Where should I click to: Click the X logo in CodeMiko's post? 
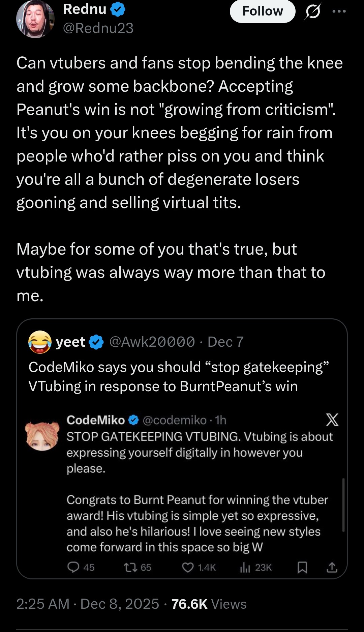click(332, 420)
